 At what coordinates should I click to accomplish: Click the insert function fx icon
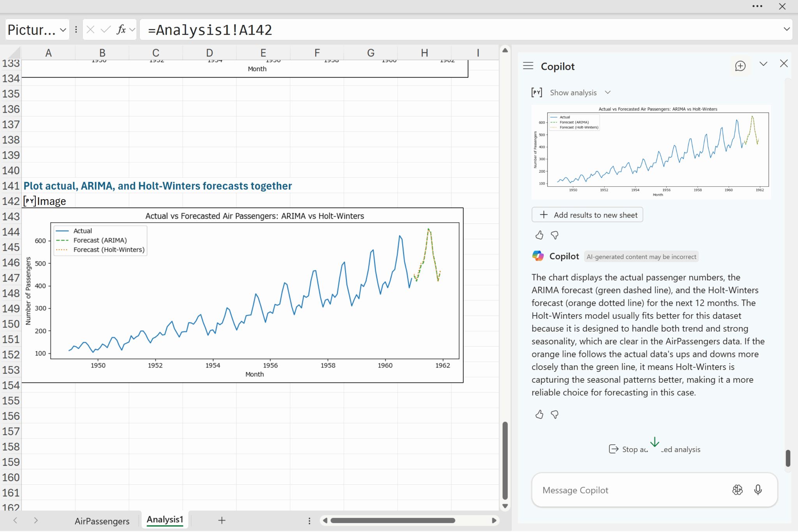point(121,30)
